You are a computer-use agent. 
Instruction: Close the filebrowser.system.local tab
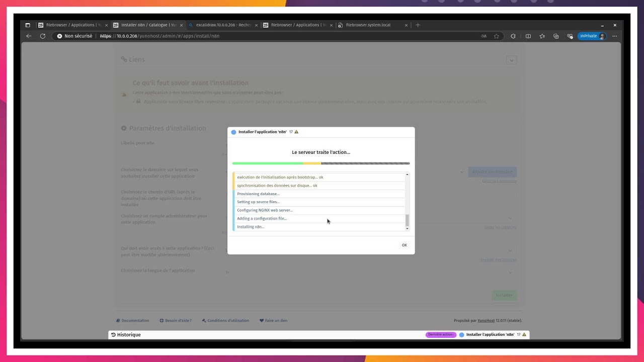pos(406,25)
